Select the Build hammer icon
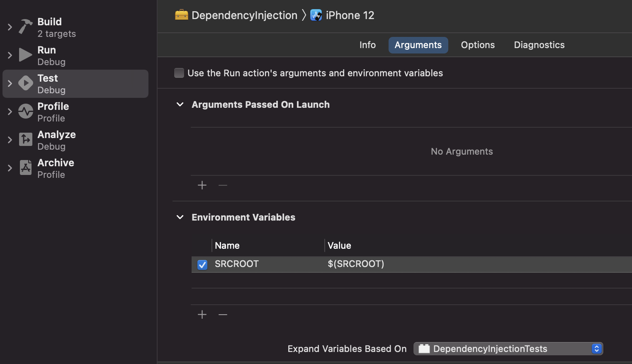This screenshot has width=632, height=364. pos(25,27)
